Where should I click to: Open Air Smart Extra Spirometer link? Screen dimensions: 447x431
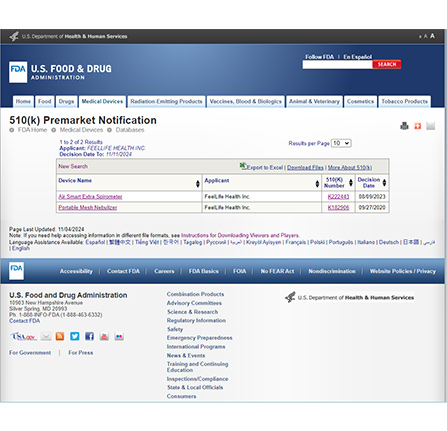(x=90, y=197)
